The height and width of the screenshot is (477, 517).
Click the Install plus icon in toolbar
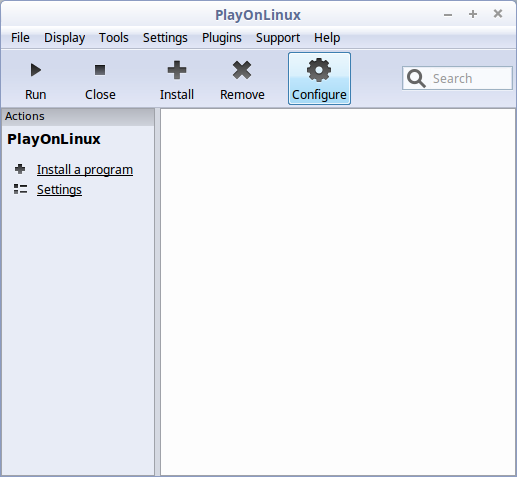177,70
